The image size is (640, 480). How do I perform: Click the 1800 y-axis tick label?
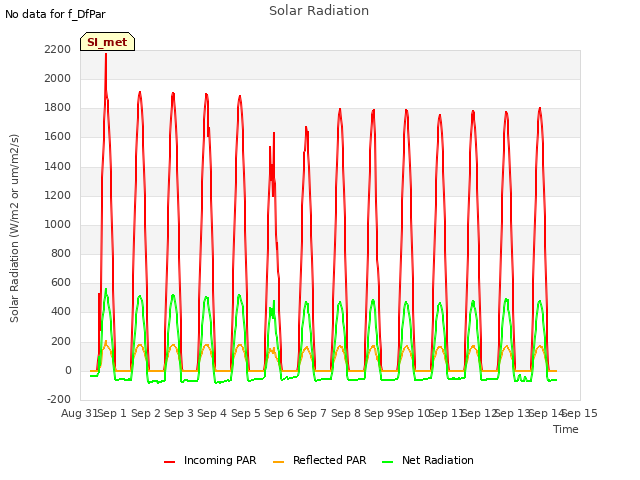[58, 108]
